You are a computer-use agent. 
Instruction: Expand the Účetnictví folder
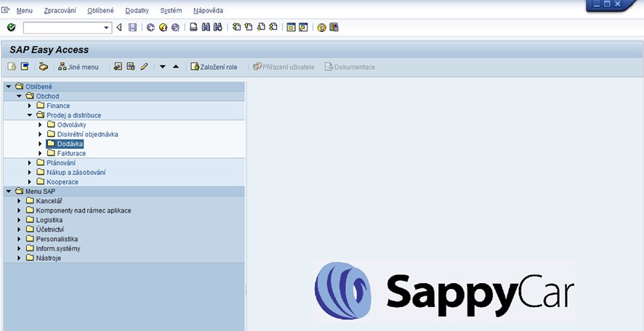pyautogui.click(x=19, y=229)
